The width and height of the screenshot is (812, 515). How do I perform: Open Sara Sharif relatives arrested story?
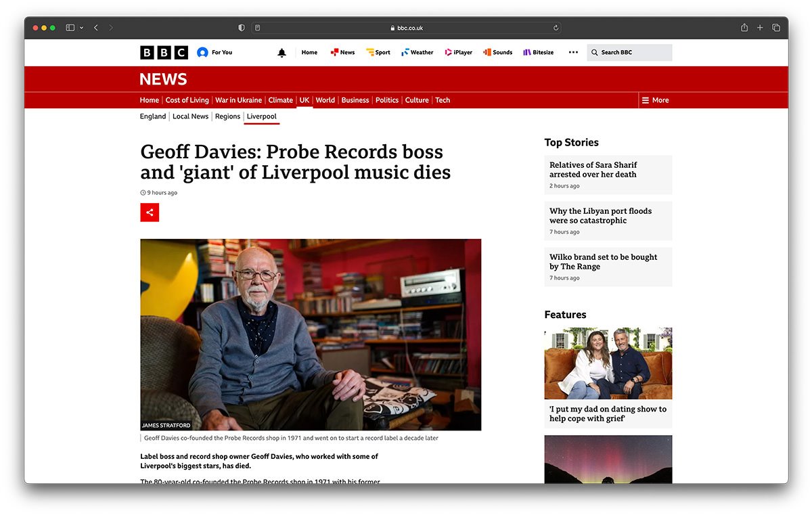click(593, 169)
